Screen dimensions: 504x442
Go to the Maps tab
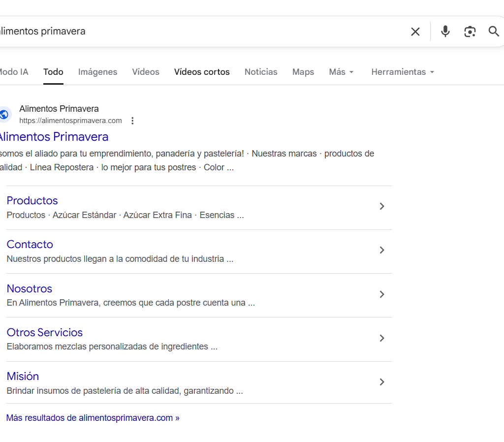pyautogui.click(x=303, y=72)
